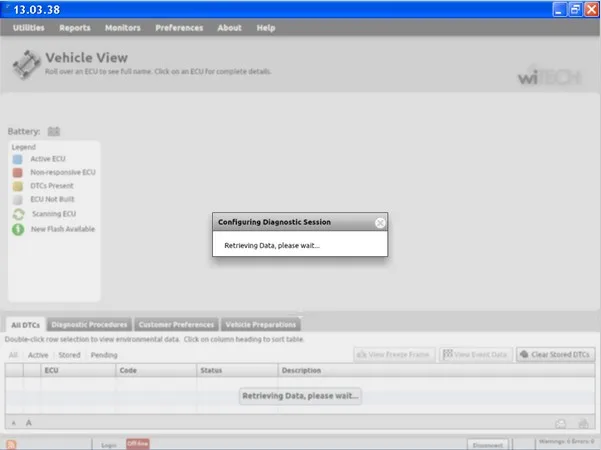Screen dimensions: 601x450
Task: Sort table by Code column
Action: 156,370
